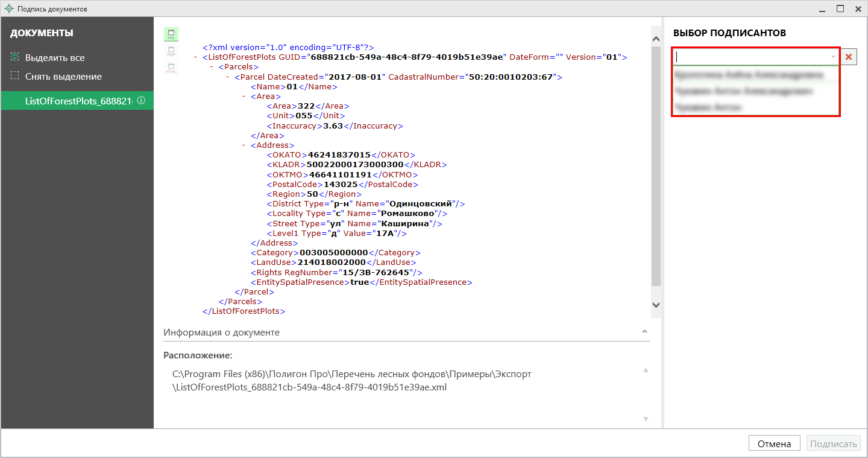Choose the first signer in dropdown list
Viewport: 868px width, 458px height.
pyautogui.click(x=749, y=75)
